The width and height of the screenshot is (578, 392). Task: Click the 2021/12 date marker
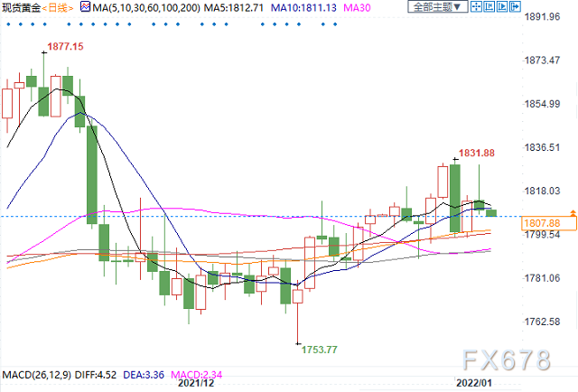tap(196, 383)
